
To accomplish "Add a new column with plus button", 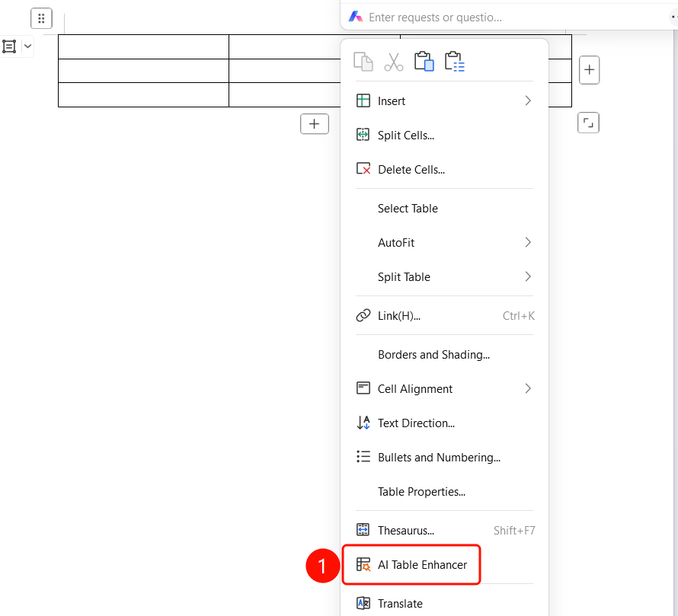I will tap(589, 70).
